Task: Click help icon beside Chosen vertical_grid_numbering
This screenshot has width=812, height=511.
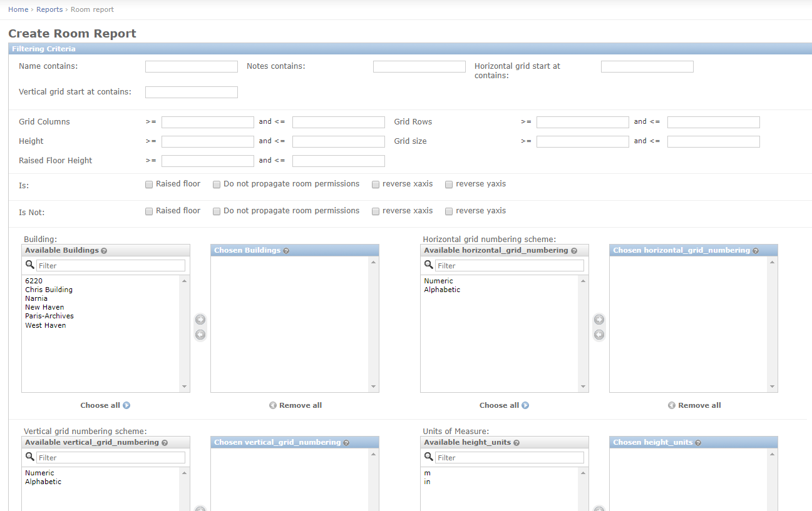Action: [346, 443]
